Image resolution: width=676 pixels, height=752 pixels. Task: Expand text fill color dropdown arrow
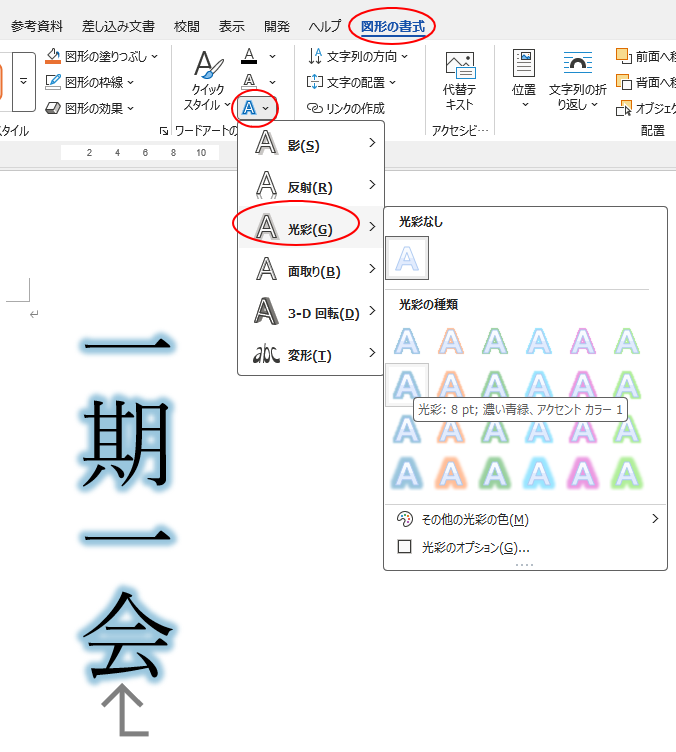tap(272, 57)
